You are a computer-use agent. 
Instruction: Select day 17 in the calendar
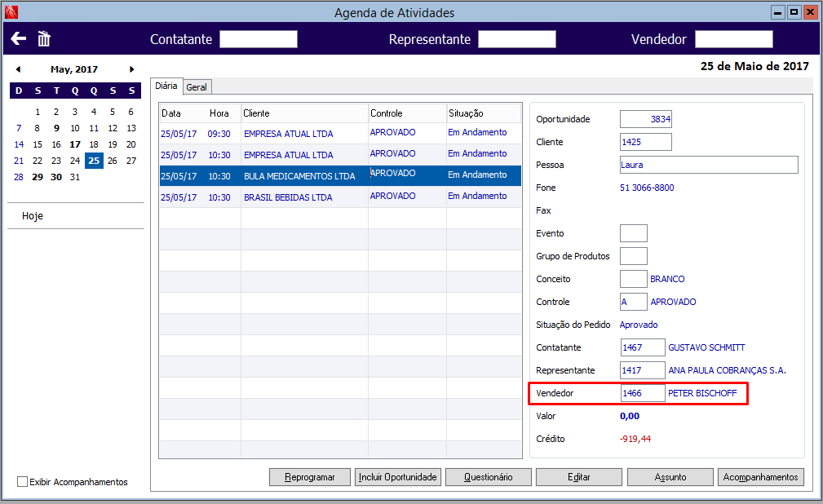pos(75,144)
